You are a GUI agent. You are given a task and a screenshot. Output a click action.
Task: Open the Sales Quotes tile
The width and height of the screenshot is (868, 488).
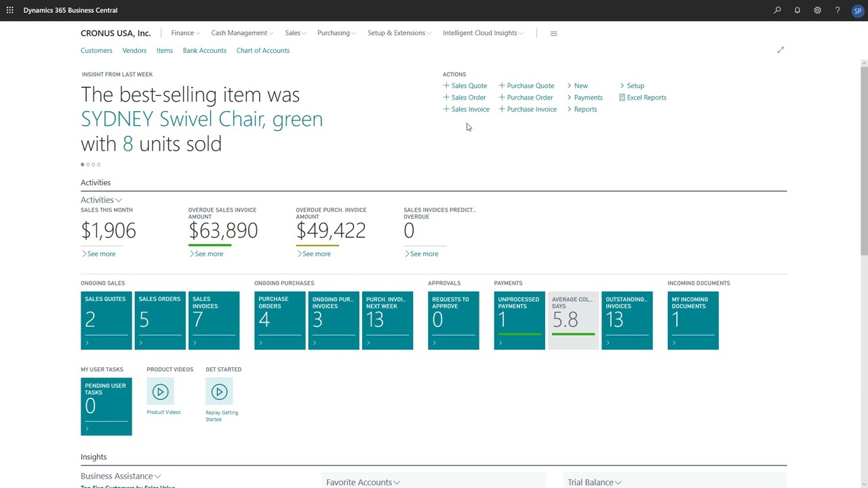(x=106, y=321)
